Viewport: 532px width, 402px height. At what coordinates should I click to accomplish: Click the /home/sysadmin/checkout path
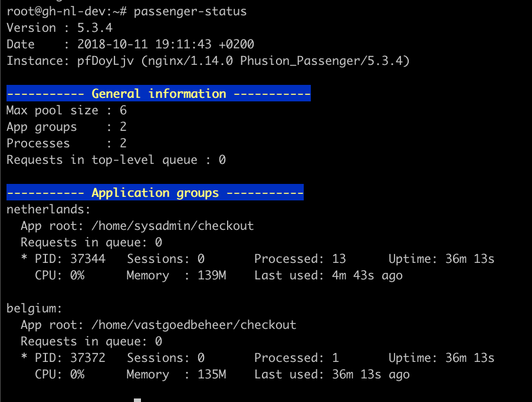[173, 226]
